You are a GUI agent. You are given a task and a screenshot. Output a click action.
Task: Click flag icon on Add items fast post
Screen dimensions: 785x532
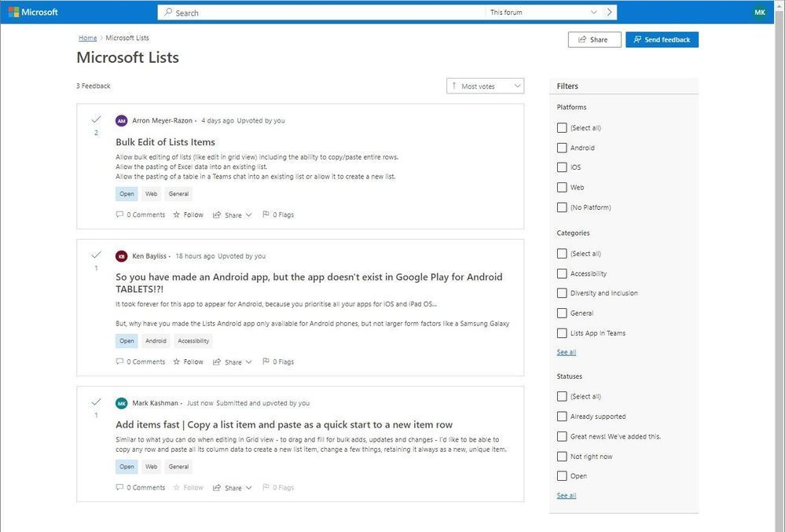tap(266, 487)
